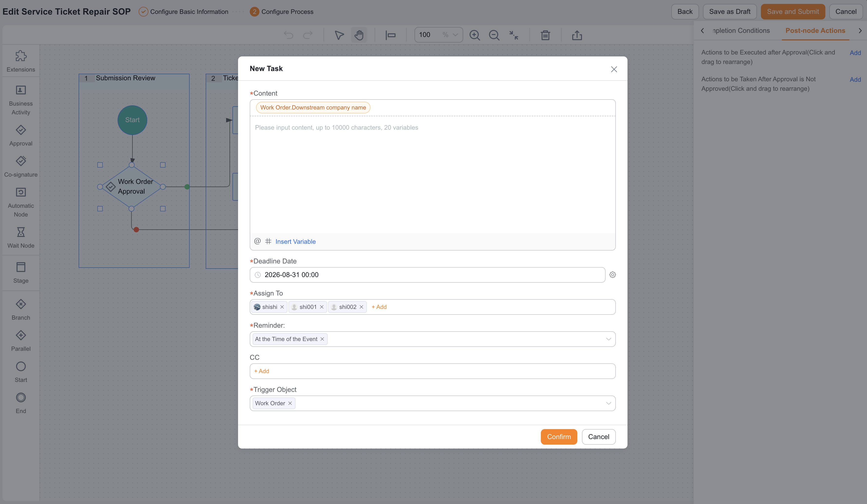The image size is (867, 504).
Task: Remove the Work Order trigger tag
Action: click(x=290, y=403)
